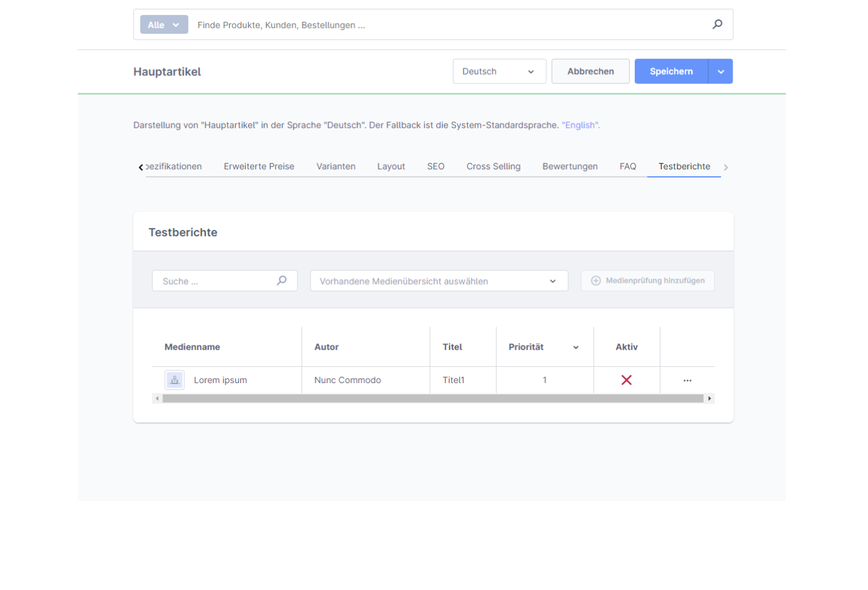Open Vorhandene Medienübersicht auswählen dropdown

[439, 281]
